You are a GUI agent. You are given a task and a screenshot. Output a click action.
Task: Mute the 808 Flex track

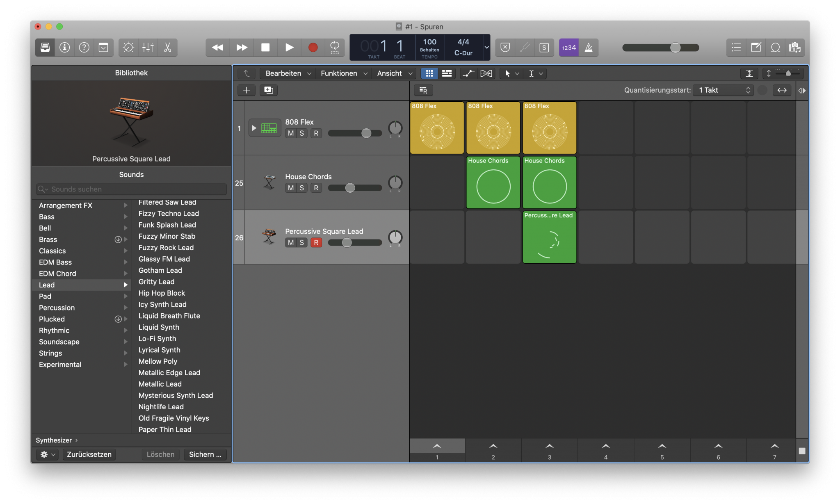(290, 133)
